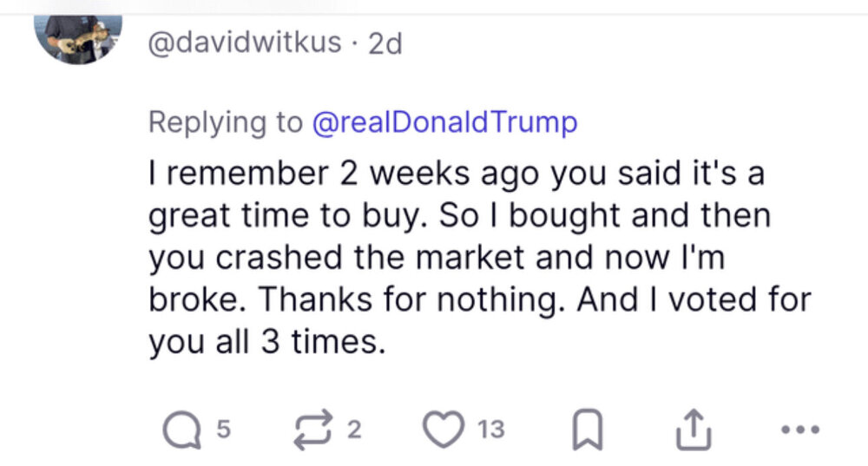Screen dimensions: 868x466
Task: Click the "Replying to" label
Action: [225, 122]
